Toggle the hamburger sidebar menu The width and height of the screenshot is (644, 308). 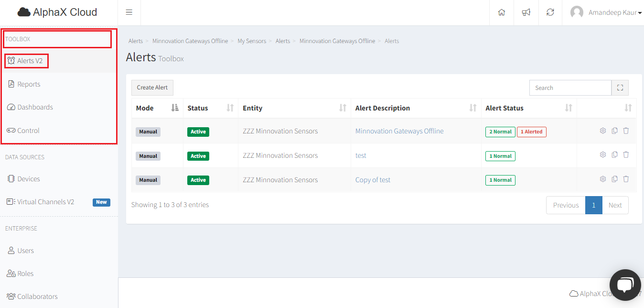click(x=129, y=12)
